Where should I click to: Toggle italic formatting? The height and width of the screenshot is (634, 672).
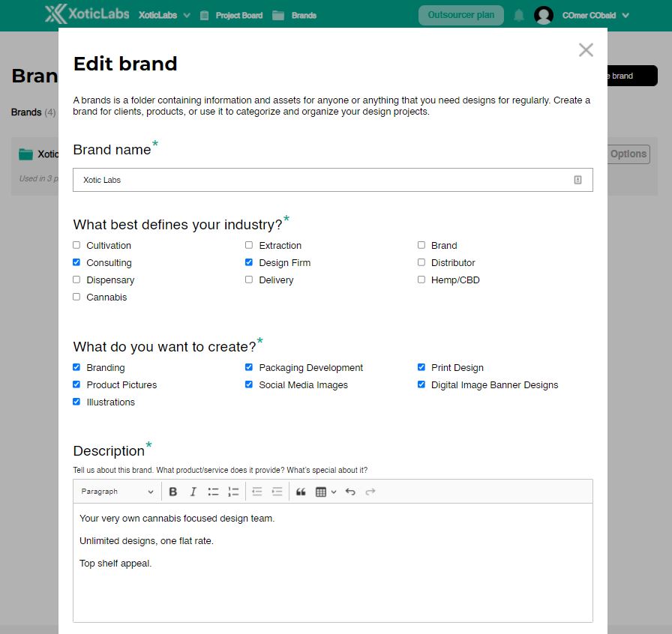click(193, 492)
